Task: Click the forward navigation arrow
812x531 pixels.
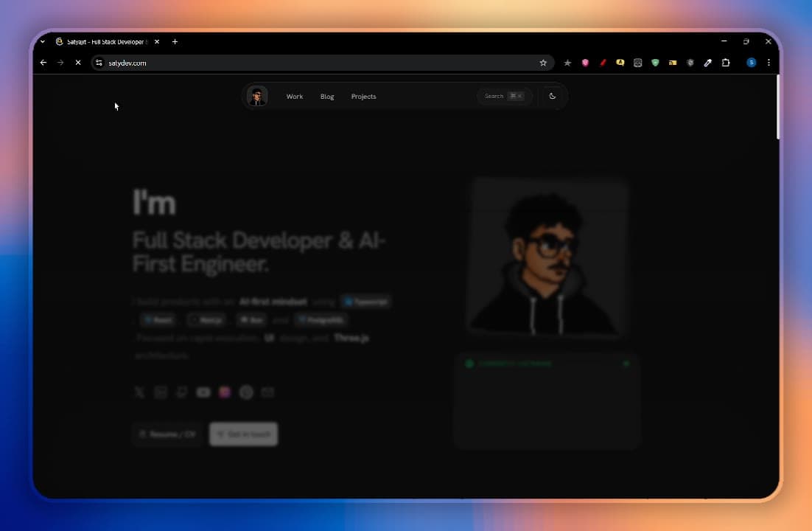Action: tap(60, 63)
